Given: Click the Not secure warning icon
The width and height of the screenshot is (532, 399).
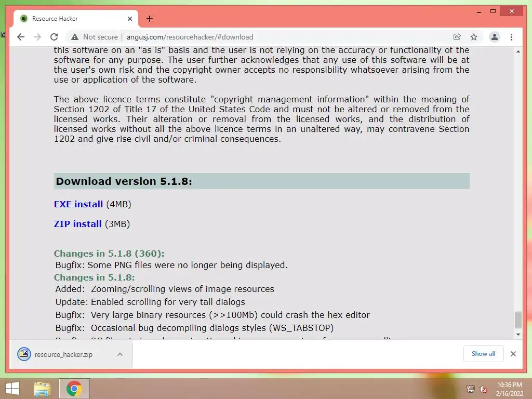Looking at the screenshot, I should 75,37.
